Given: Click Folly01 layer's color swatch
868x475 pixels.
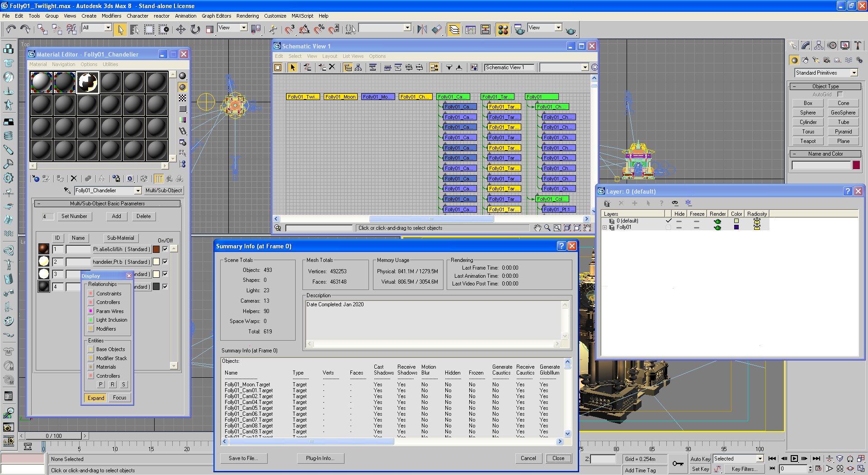Looking at the screenshot, I should 736,227.
